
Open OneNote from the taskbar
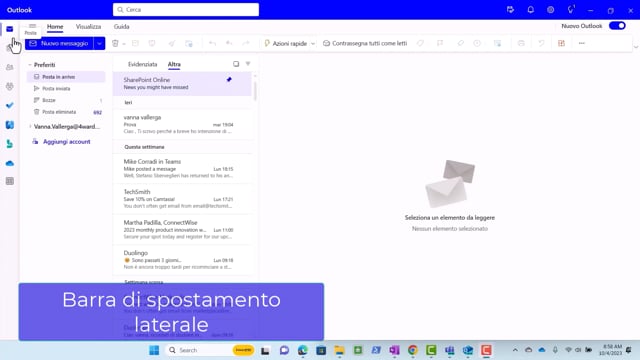[394, 350]
